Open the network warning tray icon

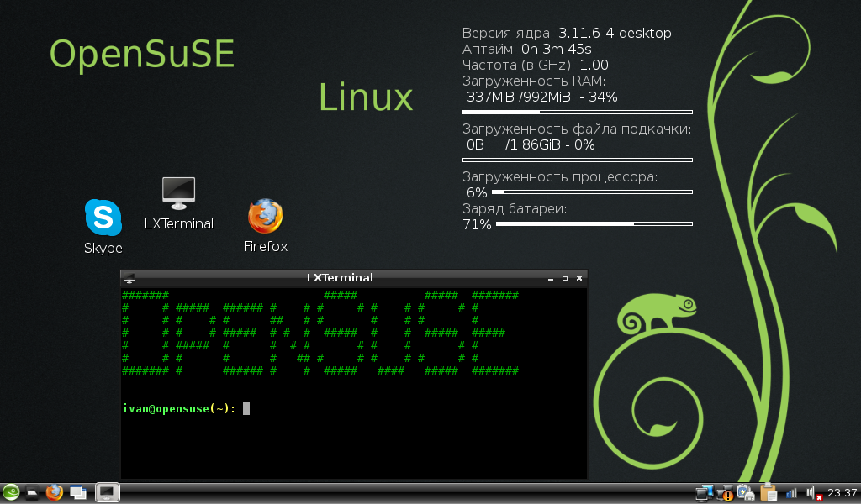(726, 493)
